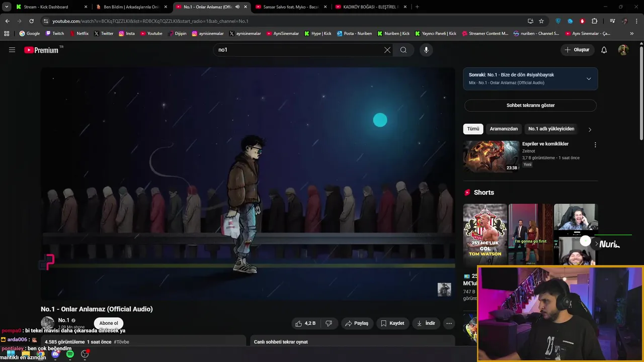Show more filter chips with right arrow
This screenshot has height=362, width=644.
click(590, 129)
